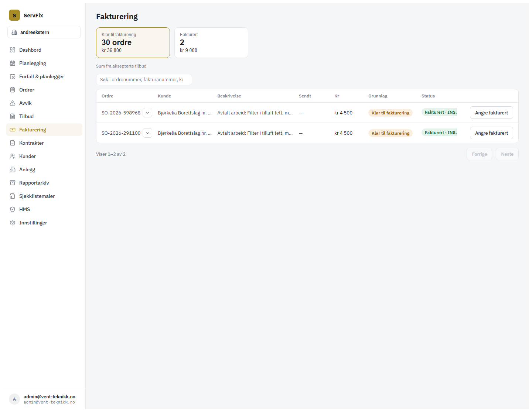Open the admin@vent-teknikk.no account menu
Image resolution: width=532 pixels, height=412 pixels.
point(44,399)
